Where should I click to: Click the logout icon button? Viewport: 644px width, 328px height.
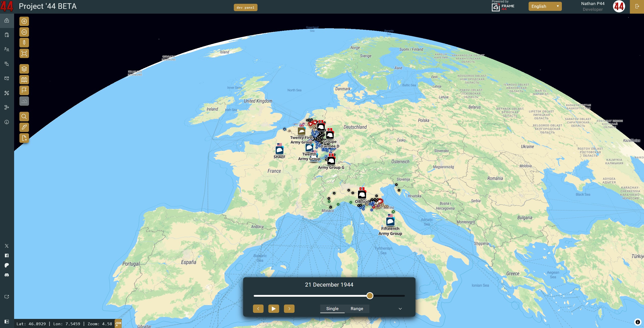click(x=637, y=7)
